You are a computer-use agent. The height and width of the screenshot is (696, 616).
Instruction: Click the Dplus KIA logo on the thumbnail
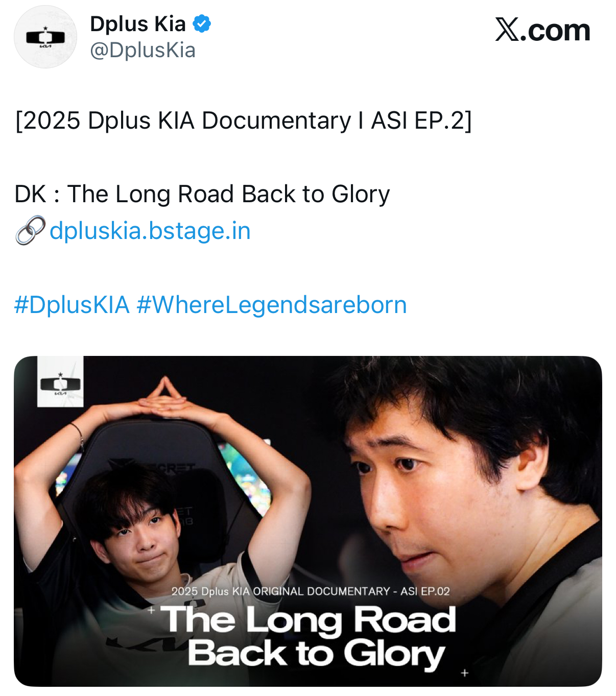click(x=60, y=381)
